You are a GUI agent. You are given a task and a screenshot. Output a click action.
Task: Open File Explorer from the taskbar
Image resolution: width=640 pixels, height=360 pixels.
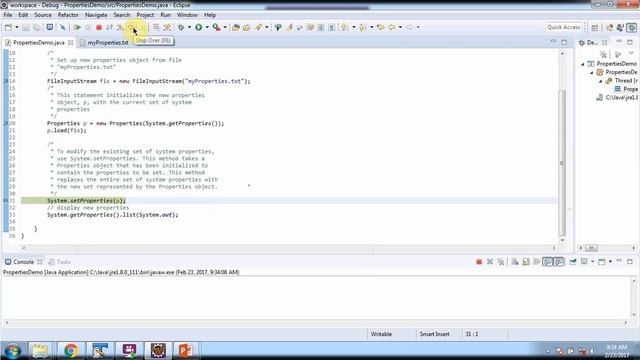click(40, 350)
